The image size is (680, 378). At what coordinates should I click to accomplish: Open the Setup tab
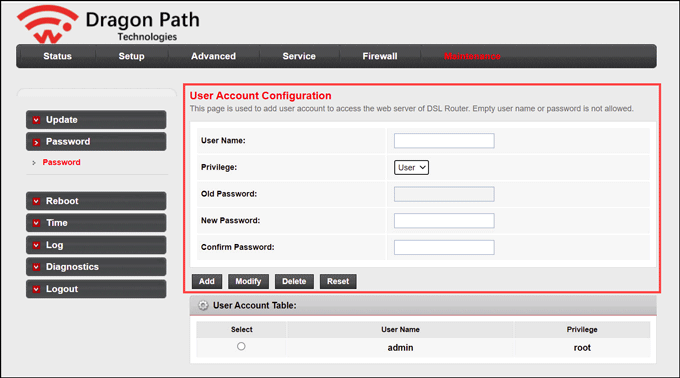point(131,56)
